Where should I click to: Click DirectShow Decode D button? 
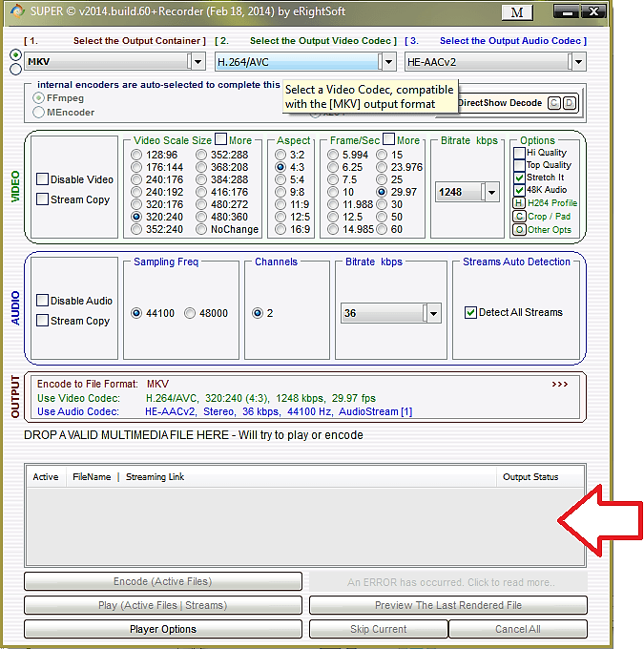[x=570, y=103]
